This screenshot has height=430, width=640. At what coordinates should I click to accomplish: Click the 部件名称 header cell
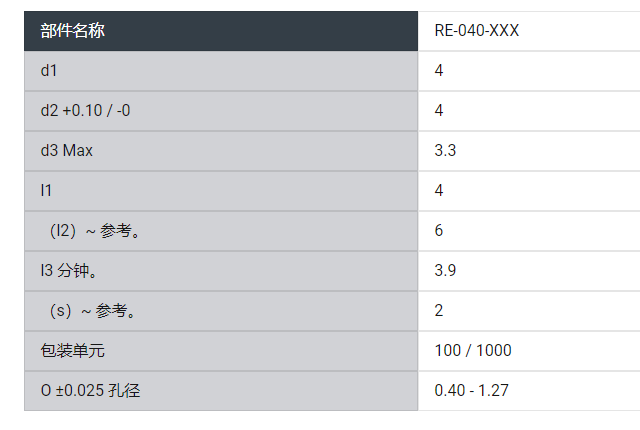click(73, 31)
